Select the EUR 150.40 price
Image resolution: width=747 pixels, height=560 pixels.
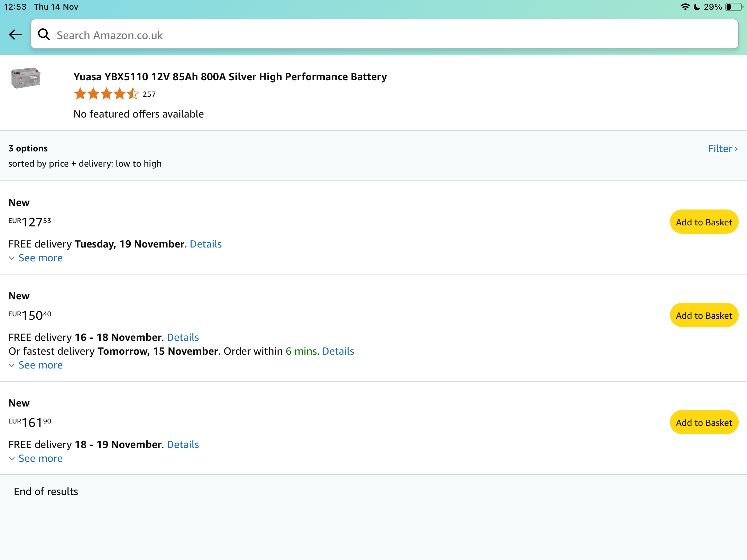[30, 315]
